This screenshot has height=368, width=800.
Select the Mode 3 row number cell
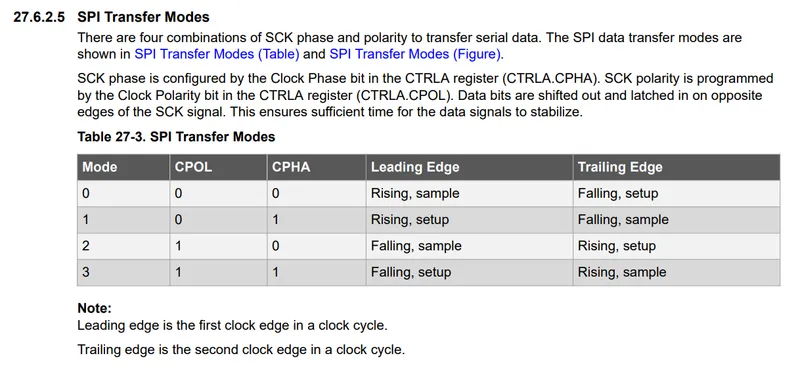click(123, 272)
